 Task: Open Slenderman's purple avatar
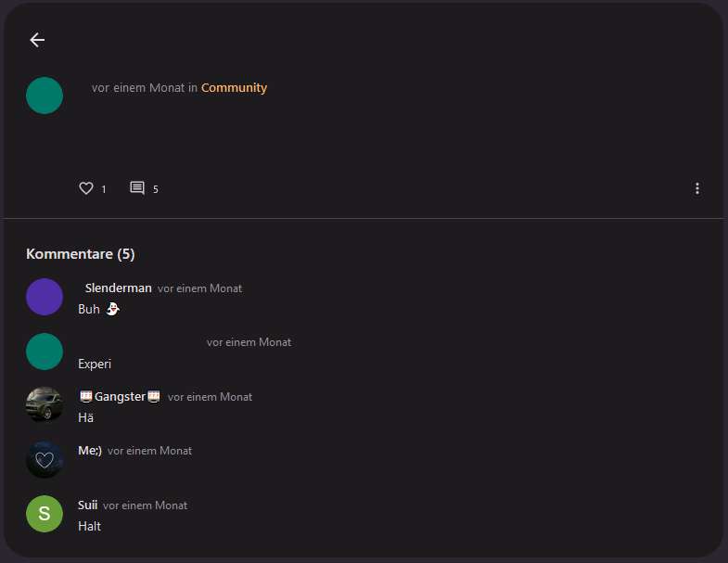[45, 297]
